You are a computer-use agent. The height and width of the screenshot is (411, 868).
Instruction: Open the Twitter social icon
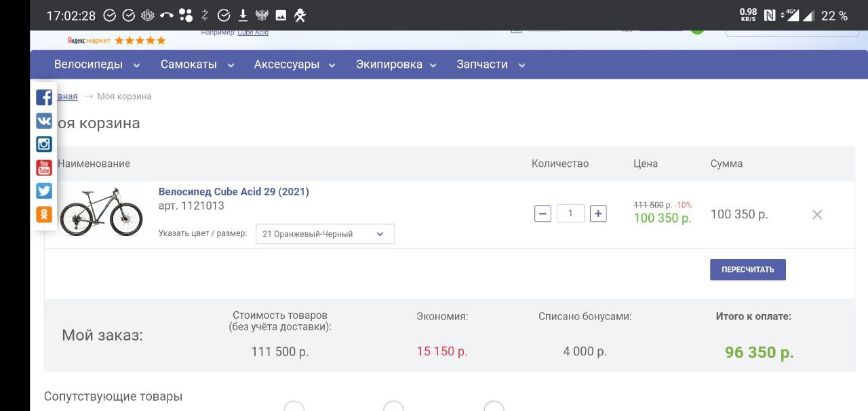[44, 191]
